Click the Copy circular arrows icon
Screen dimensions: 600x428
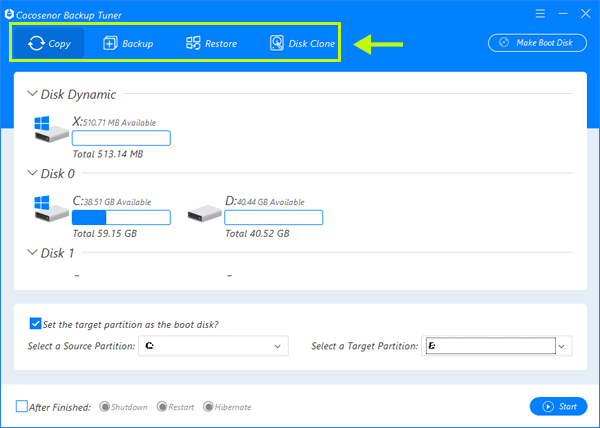[x=36, y=43]
